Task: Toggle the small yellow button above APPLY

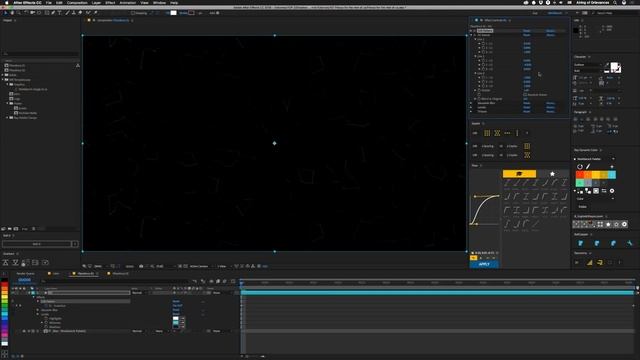Action: [473, 258]
